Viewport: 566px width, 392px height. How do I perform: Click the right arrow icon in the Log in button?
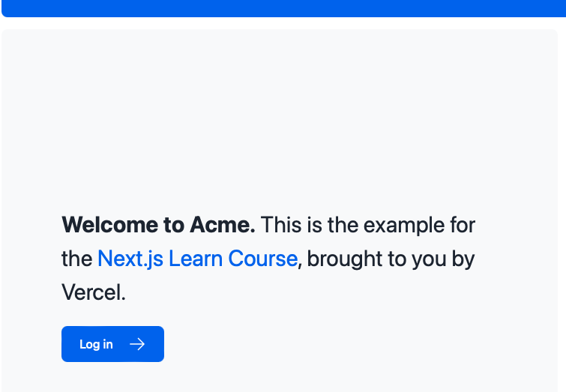(137, 344)
